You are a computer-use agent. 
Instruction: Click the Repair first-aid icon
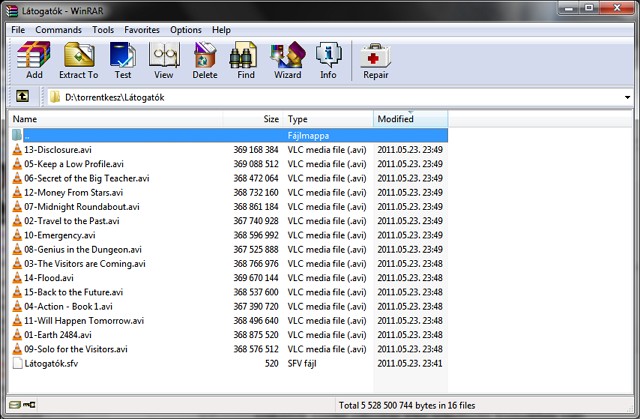click(376, 60)
